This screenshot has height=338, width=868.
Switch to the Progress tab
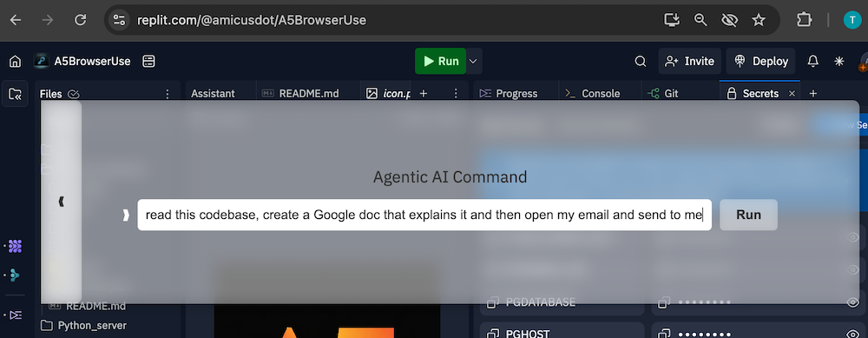pyautogui.click(x=509, y=94)
